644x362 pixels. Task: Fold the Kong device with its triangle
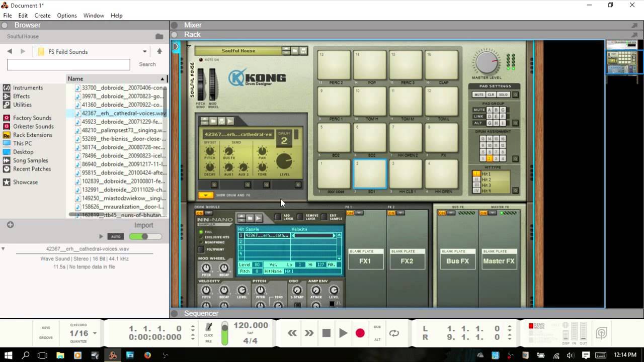pos(189,47)
